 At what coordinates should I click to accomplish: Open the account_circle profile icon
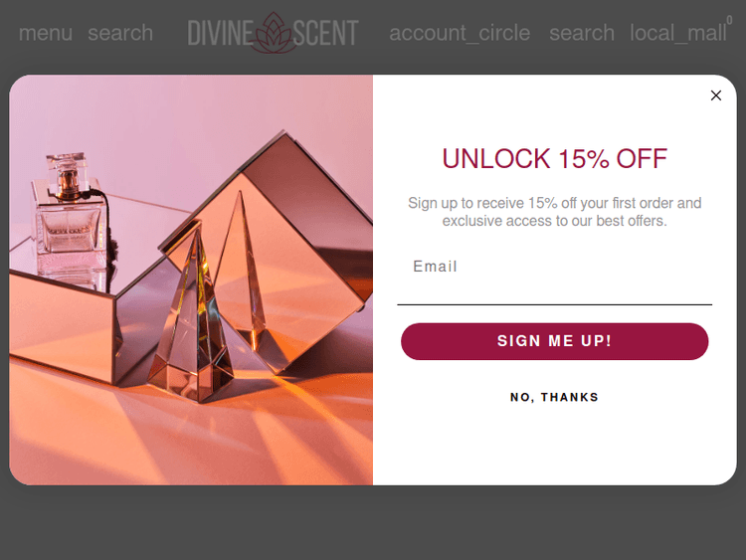(460, 33)
